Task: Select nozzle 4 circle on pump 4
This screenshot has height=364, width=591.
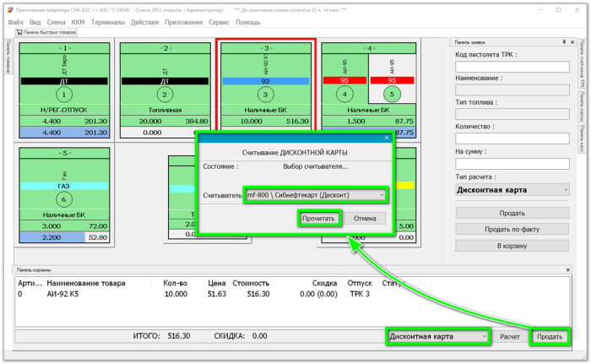Action: (x=344, y=94)
